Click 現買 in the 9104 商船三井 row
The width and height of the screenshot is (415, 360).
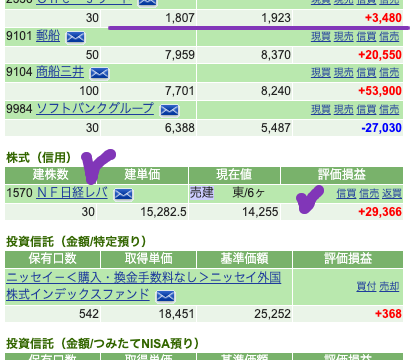(x=321, y=72)
